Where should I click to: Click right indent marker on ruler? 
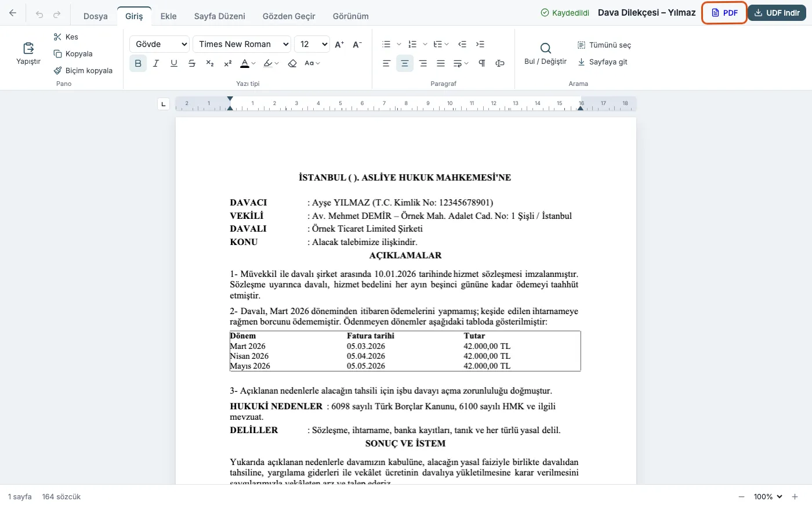coord(581,107)
